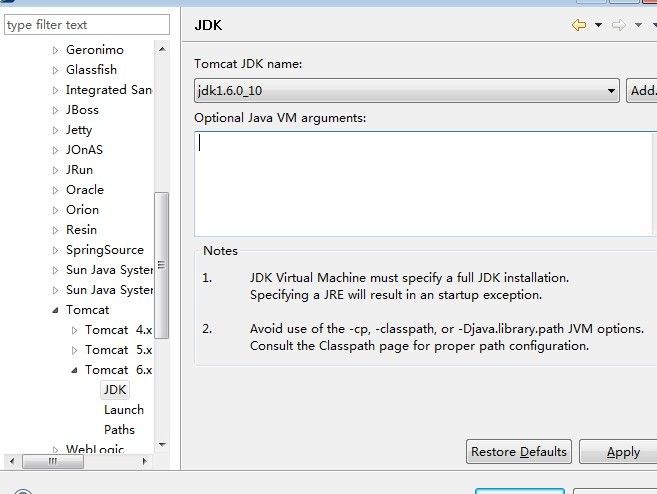Open the forward history dropdown arrow
Screen dimensions: 657x494
tap(638, 25)
